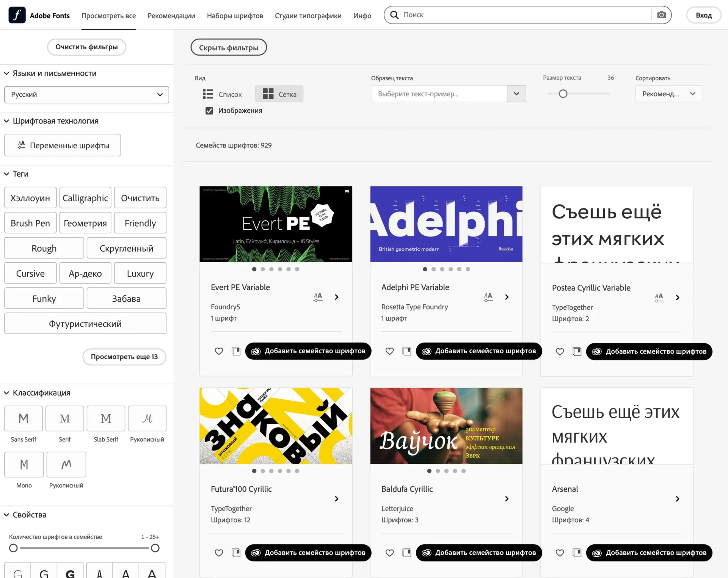Add Evert PE Variable to web project icon
The width and height of the screenshot is (728, 578).
click(x=236, y=351)
